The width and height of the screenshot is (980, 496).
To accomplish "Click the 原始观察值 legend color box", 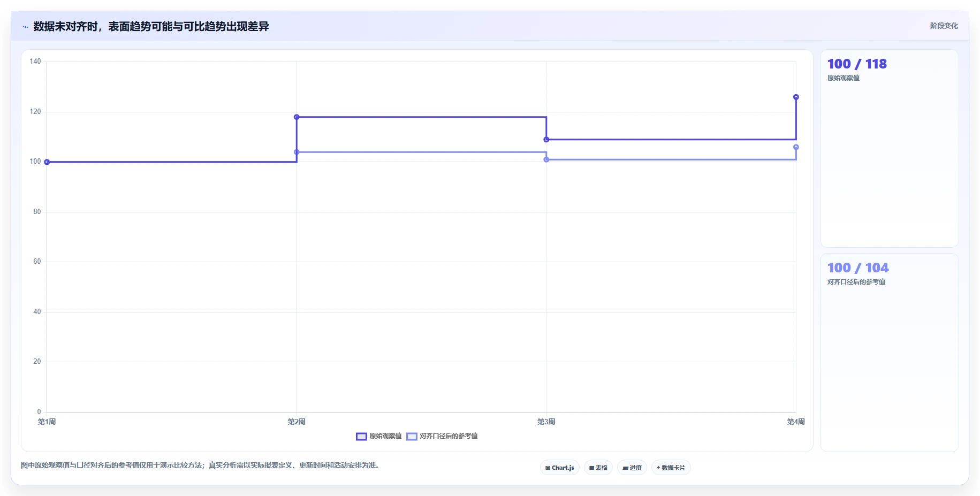I will 361,436.
